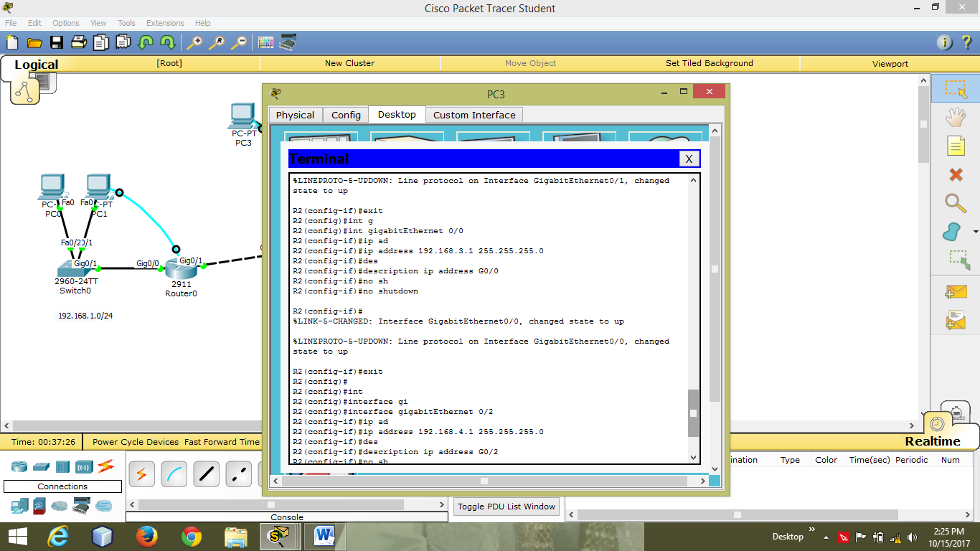This screenshot has width=980, height=551.
Task: Pick the Draw Polygon shape tool
Action: [x=952, y=232]
